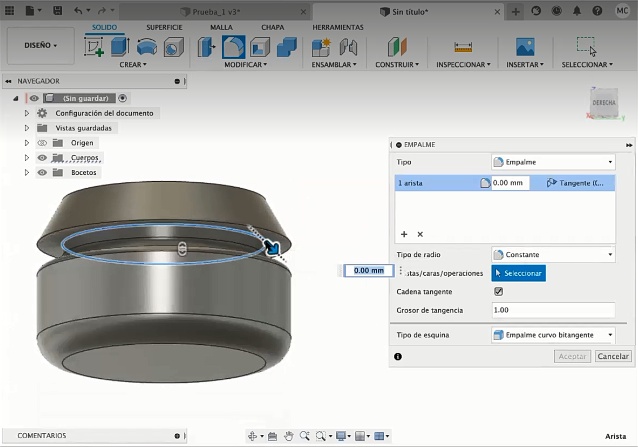Click the Measure icon under Inspeccionar
This screenshot has height=447, width=638.
(462, 47)
